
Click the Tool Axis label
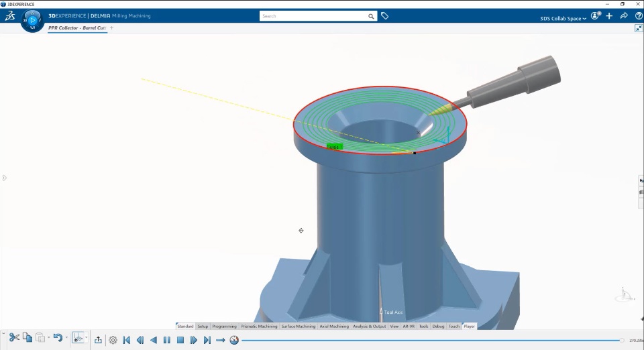point(393,312)
